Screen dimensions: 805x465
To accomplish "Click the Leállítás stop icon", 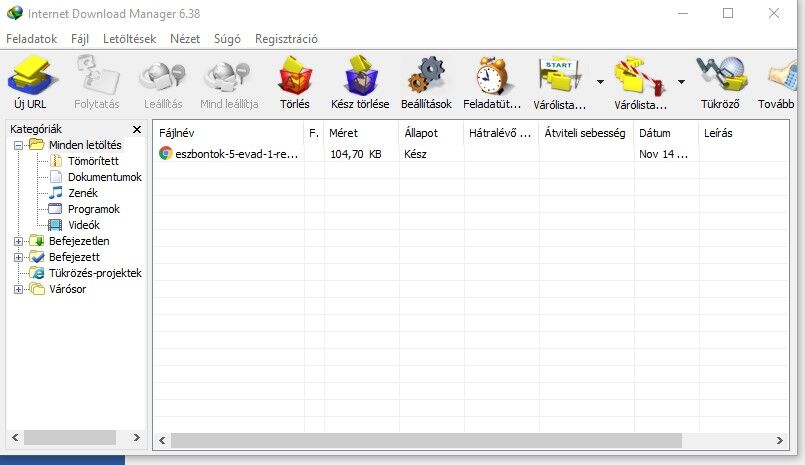I will point(162,76).
